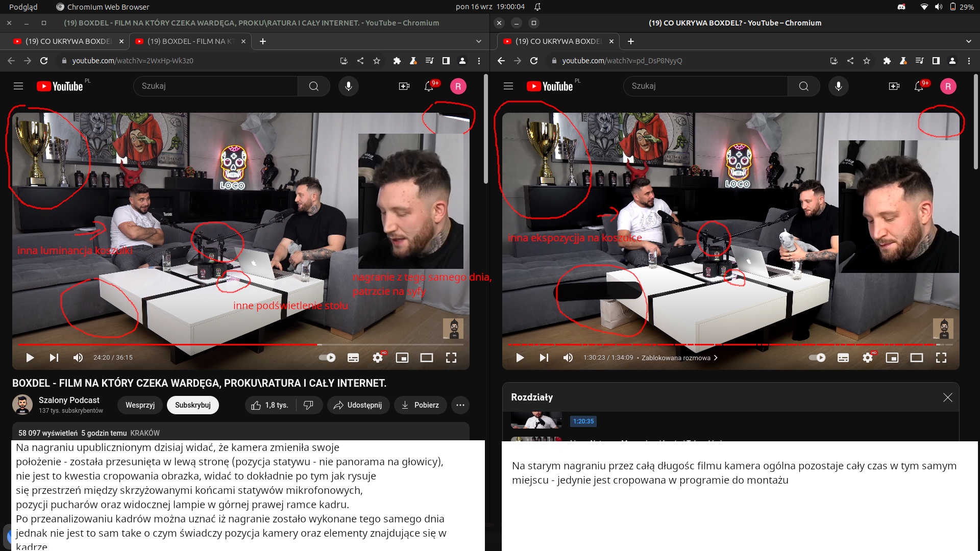
Task: Click the Subskrybuj button
Action: (193, 405)
